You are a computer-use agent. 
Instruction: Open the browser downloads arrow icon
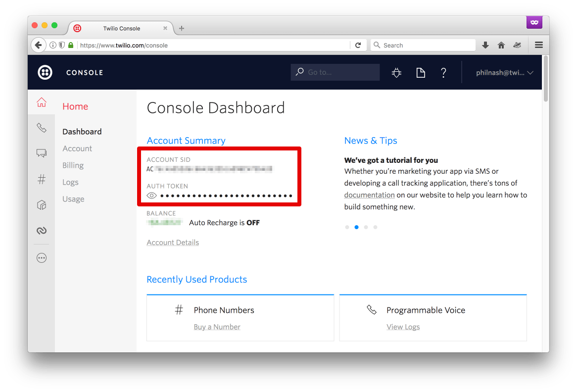coord(485,45)
